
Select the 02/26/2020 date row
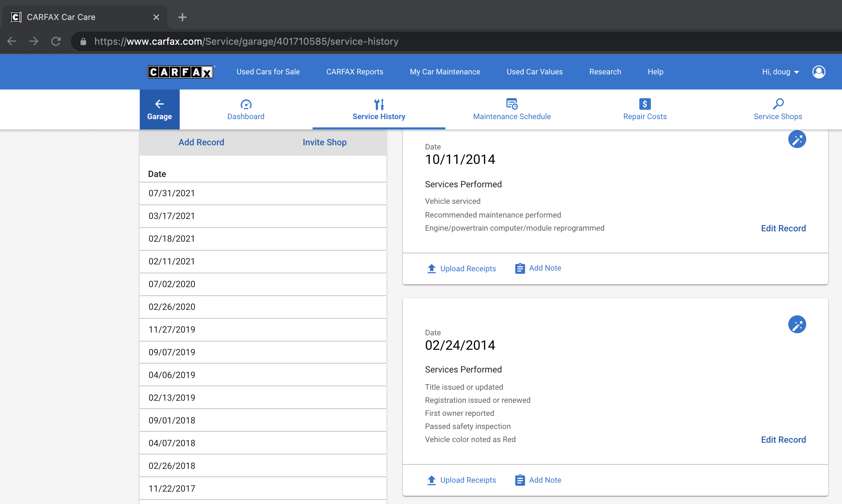point(263,307)
